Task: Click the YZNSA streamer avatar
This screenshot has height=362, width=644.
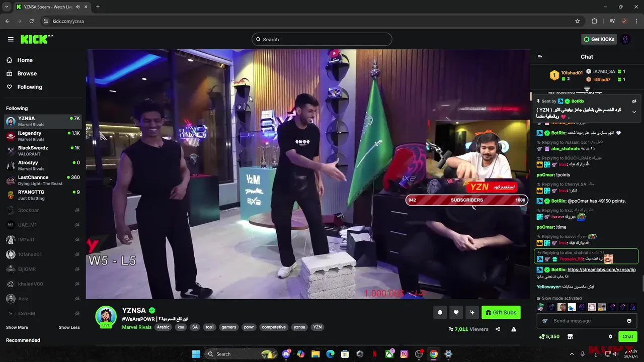Action: tap(106, 316)
